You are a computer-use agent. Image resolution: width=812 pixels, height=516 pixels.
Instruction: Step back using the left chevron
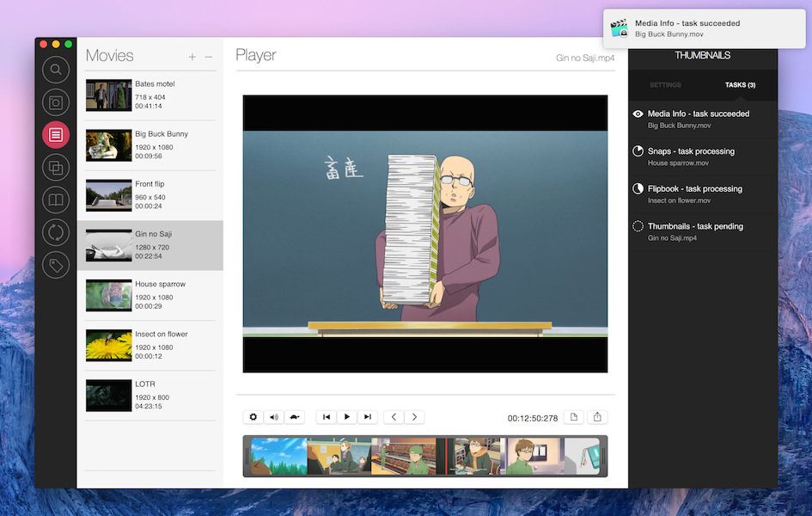pos(393,416)
